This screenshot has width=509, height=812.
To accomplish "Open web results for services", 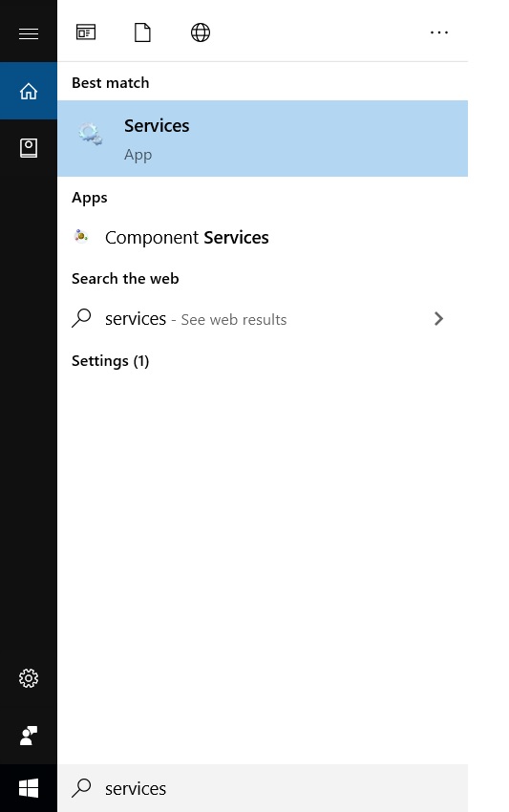I will pos(263,318).
